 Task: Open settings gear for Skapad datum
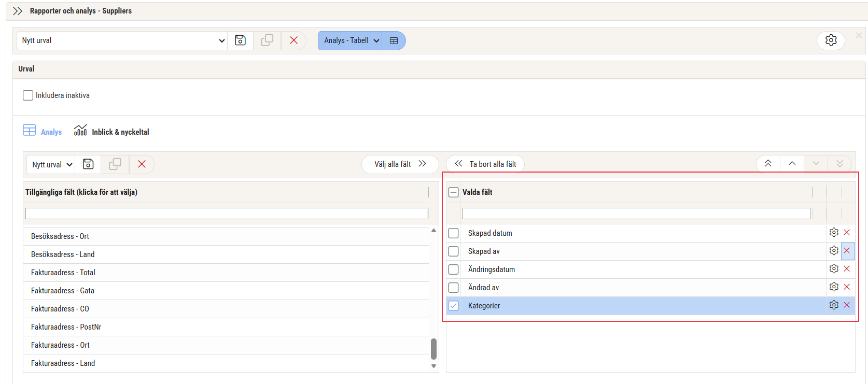834,232
